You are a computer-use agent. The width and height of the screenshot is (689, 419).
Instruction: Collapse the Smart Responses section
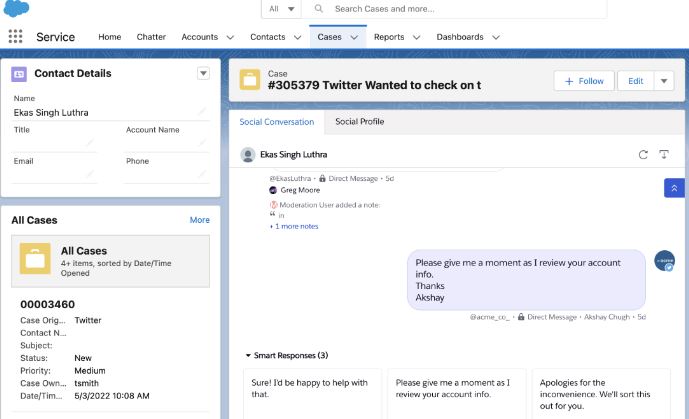click(248, 355)
